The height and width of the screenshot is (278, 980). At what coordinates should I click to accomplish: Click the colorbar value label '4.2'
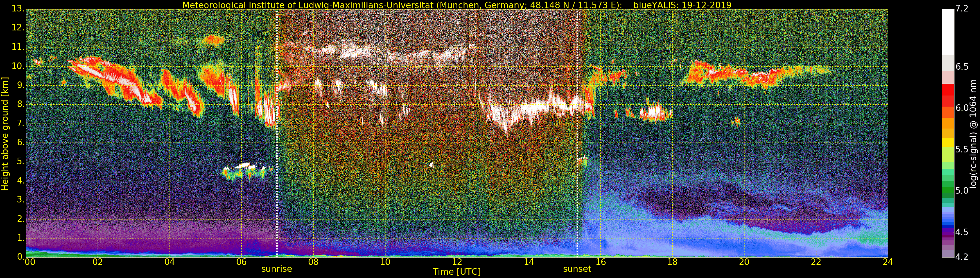pos(962,257)
